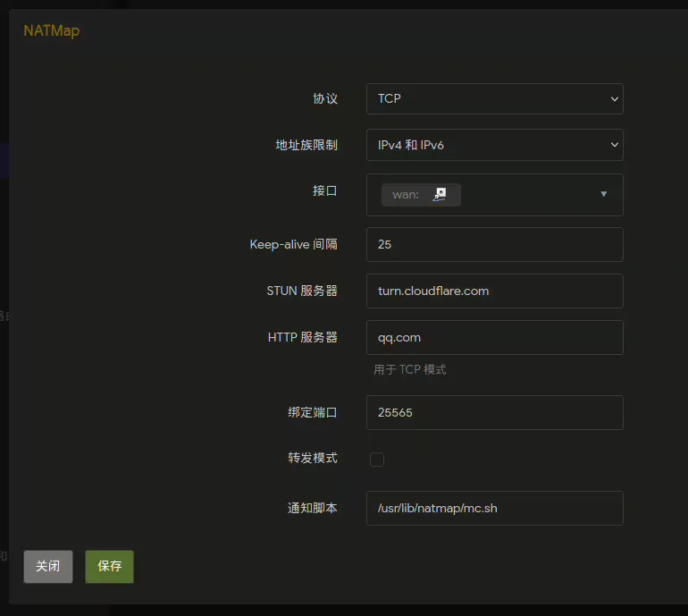Open the 地址族限制 dropdown showing IPv4 和 IPv6
Screen dimensions: 688x616
click(x=494, y=145)
